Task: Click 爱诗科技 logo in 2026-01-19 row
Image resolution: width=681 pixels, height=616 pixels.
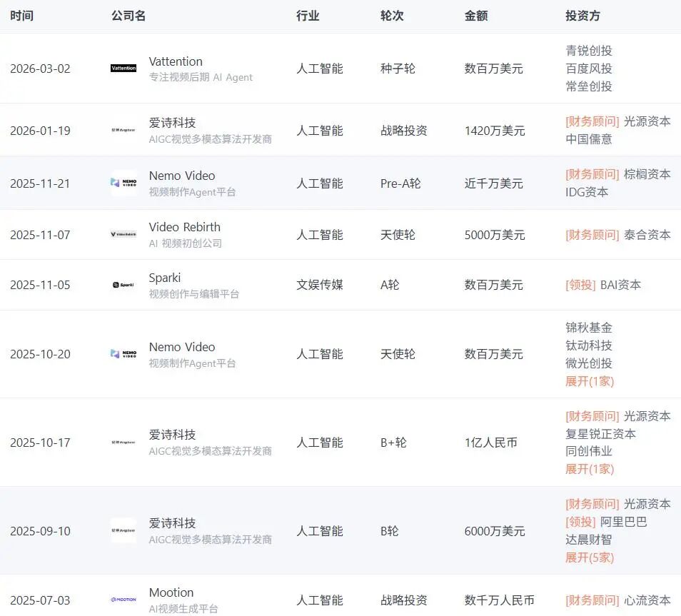Action: click(x=123, y=130)
